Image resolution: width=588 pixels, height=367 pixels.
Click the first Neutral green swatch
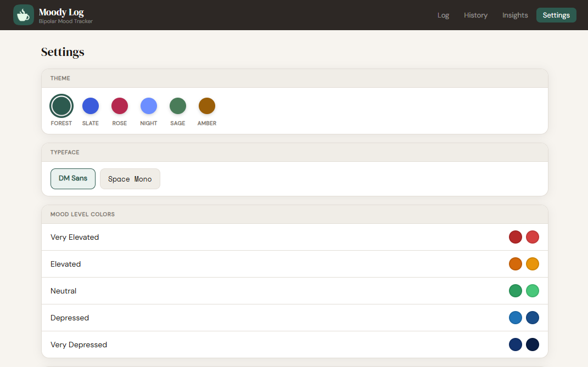516,290
